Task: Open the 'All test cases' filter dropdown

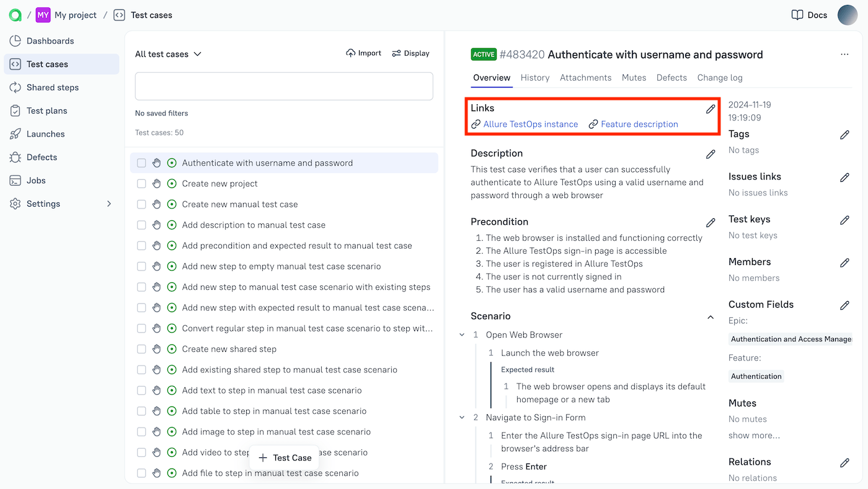Action: 167,54
